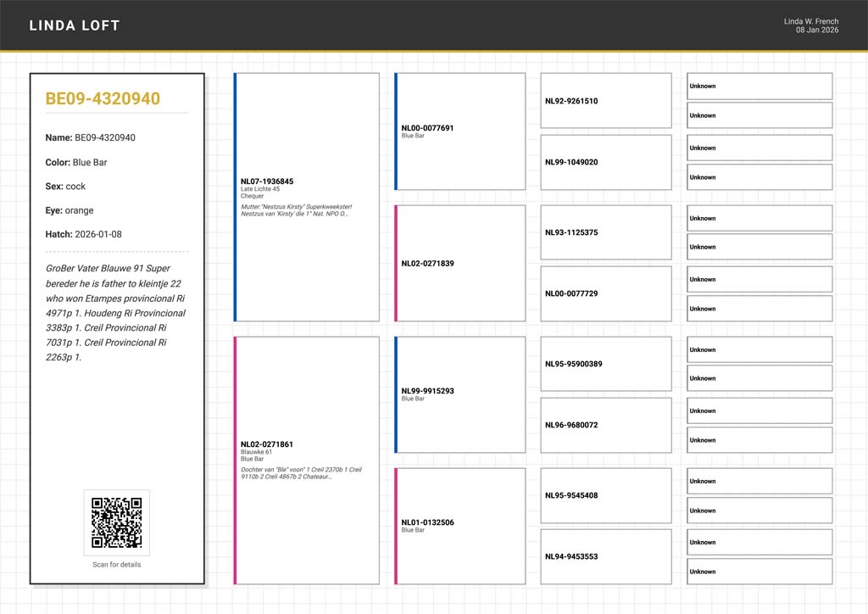Select ancestor box NL00-0077729
Screen dimensions: 868x614
pos(606,293)
